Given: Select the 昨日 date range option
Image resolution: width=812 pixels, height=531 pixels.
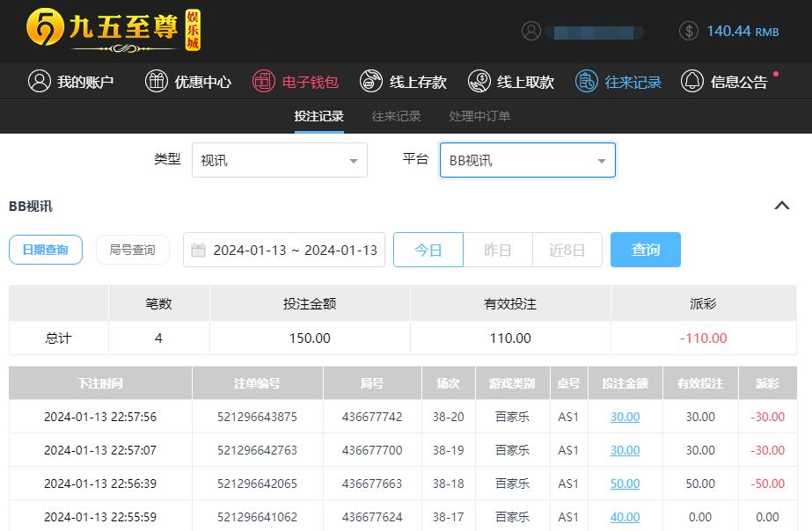Looking at the screenshot, I should (498, 250).
